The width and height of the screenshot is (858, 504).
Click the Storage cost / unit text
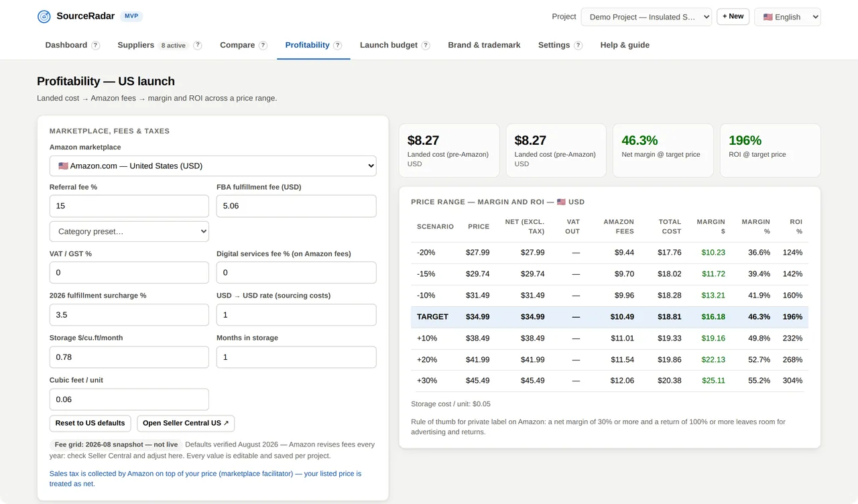450,404
